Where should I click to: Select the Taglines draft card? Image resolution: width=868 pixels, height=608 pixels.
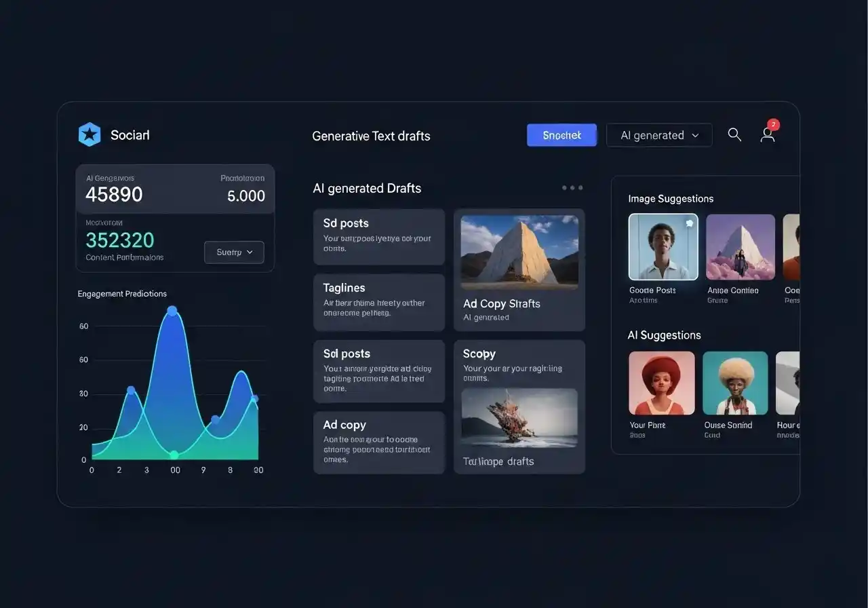pos(378,303)
